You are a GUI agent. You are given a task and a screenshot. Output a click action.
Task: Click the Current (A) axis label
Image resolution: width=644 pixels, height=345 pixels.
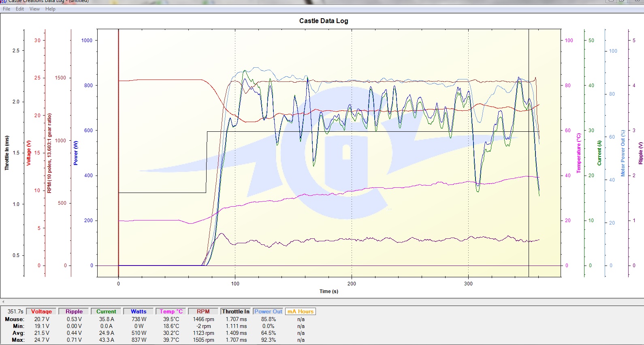click(599, 153)
